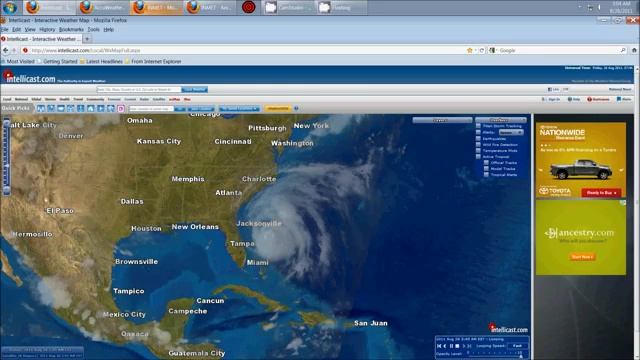Click the Firefox forward arrow
Screen dimensions: 640x360
pyautogui.click(x=14, y=50)
